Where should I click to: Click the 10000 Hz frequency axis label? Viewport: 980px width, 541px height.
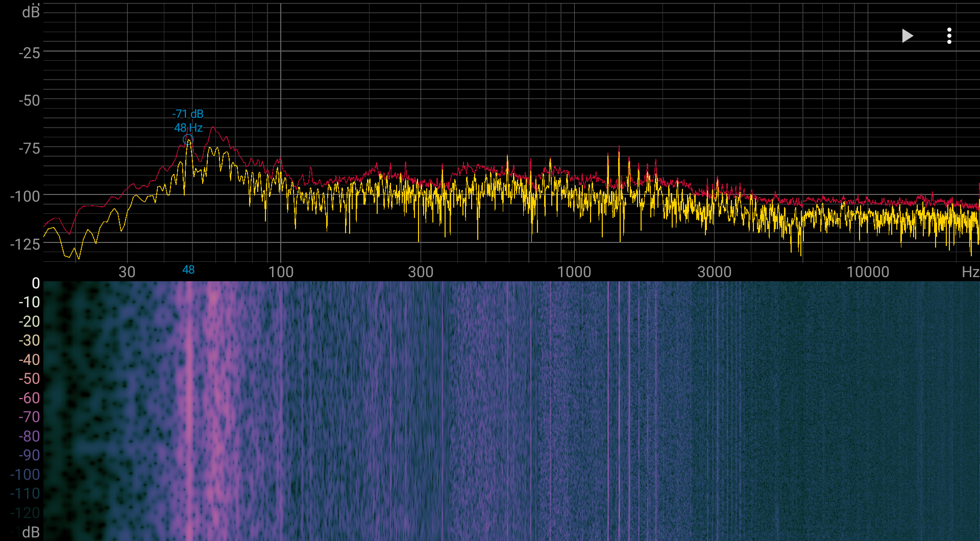pyautogui.click(x=868, y=272)
